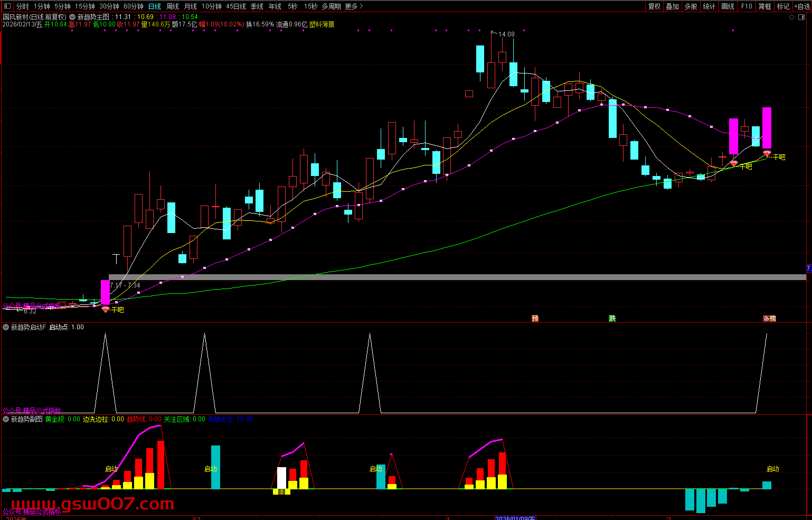812x520 pixels.
Task: Expand 更多 period options
Action: (353, 6)
